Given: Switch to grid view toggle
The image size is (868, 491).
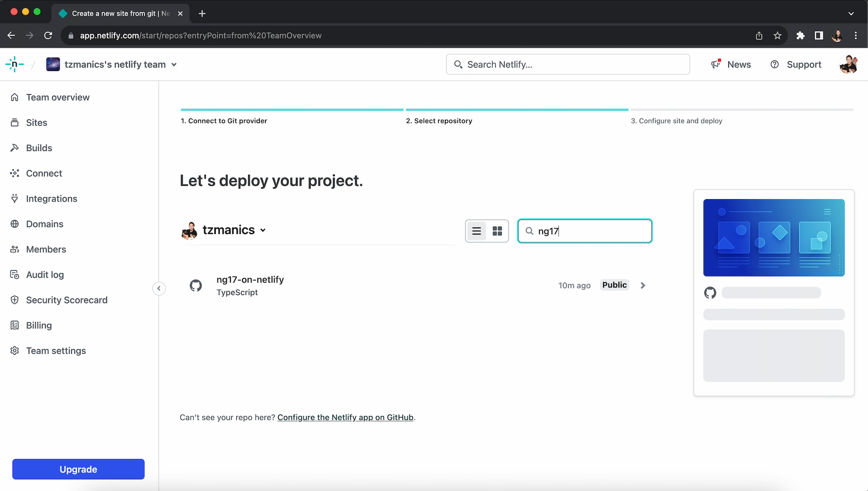Looking at the screenshot, I should 497,231.
